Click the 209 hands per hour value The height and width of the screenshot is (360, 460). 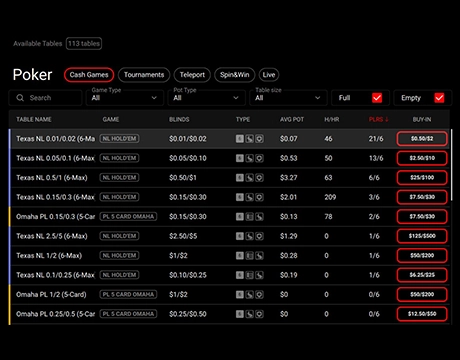[330, 197]
